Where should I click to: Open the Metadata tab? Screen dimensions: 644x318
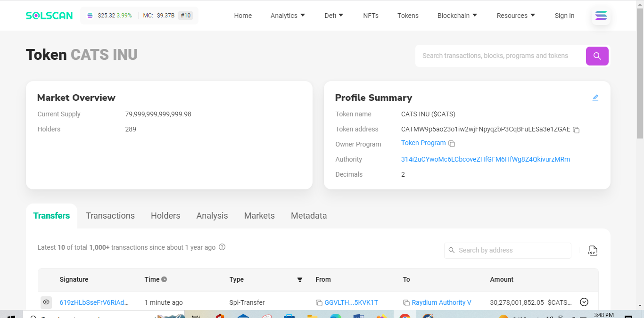309,215
